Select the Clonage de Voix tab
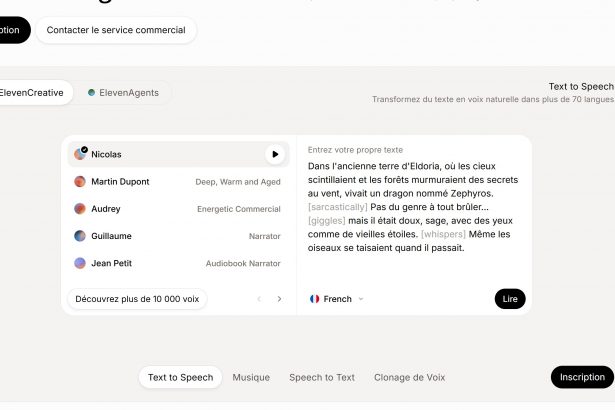Image resolution: width=615 pixels, height=410 pixels. pos(409,377)
